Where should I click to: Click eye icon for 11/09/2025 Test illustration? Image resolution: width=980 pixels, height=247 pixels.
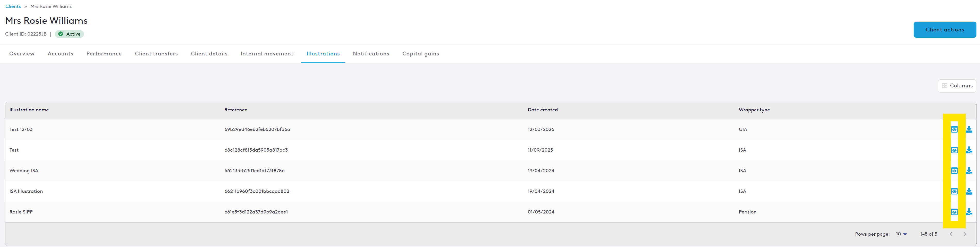[954, 150]
